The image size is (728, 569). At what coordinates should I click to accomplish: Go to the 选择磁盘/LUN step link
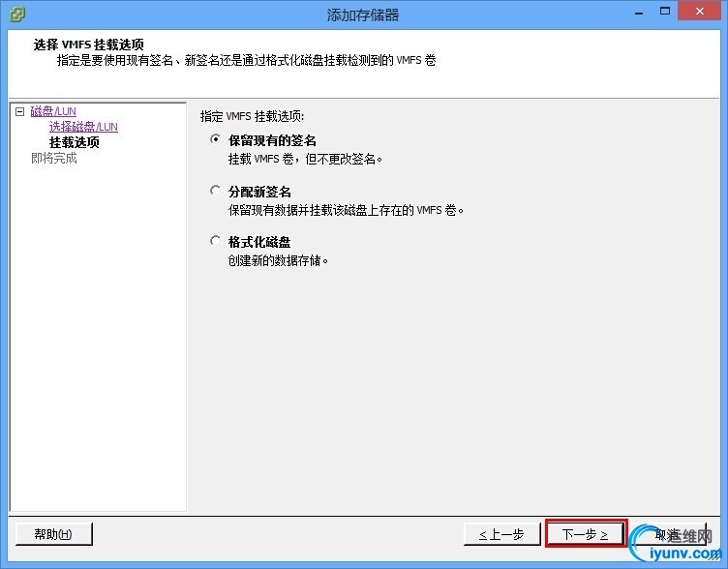(83, 127)
